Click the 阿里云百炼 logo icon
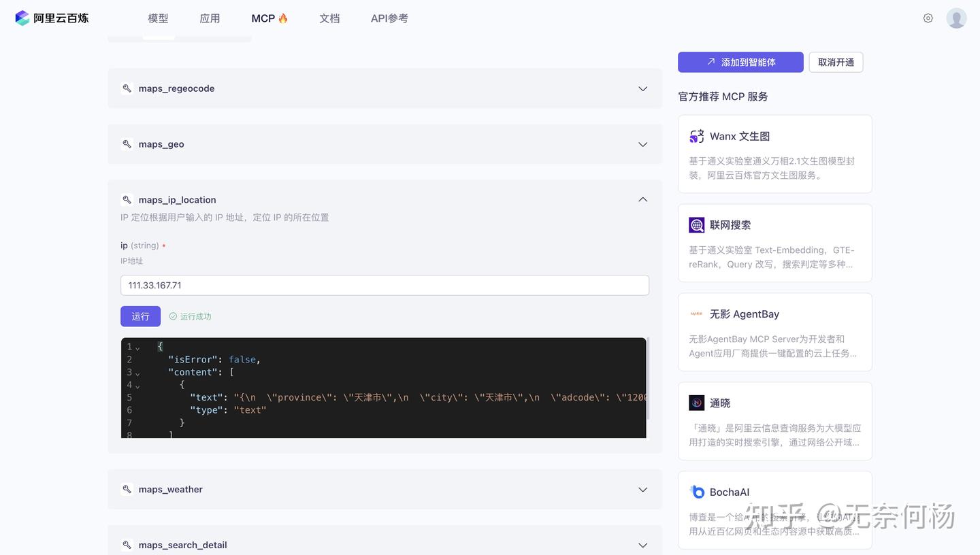Screen dimensions: 980x555 22,18
